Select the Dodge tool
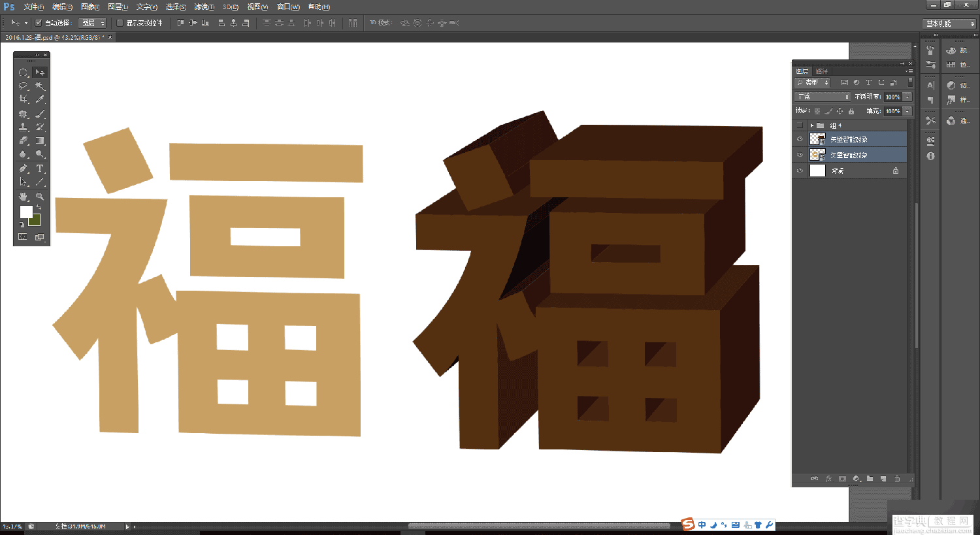The height and width of the screenshot is (535, 980). coord(40,154)
